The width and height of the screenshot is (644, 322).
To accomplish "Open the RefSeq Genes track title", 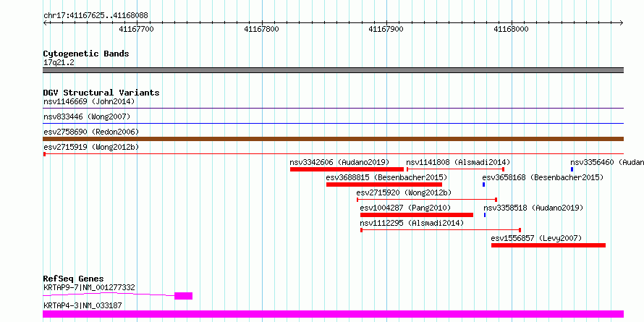I will [x=73, y=279].
